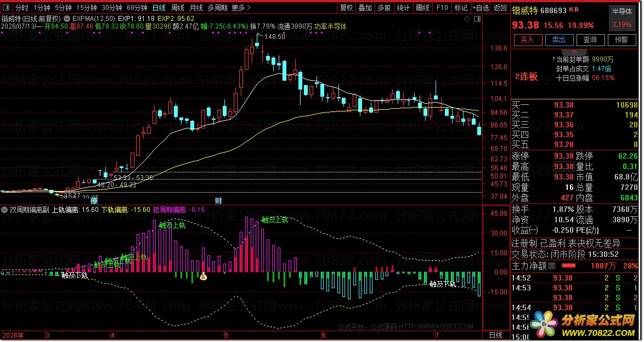Click the 2连板 consecutive limit label
This screenshot has height=342, width=644.
click(526, 76)
